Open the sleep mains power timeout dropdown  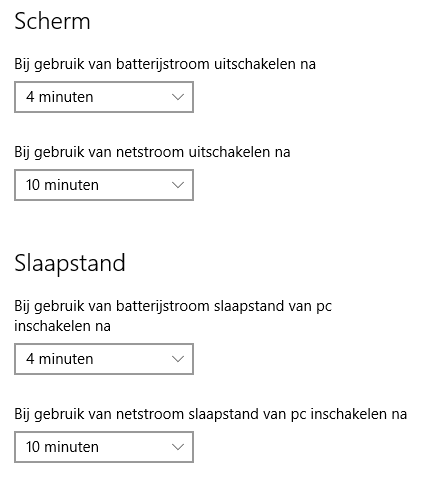tap(104, 447)
